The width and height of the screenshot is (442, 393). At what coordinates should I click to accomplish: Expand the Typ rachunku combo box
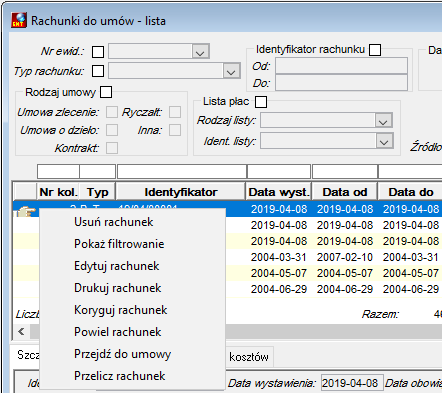click(x=231, y=71)
